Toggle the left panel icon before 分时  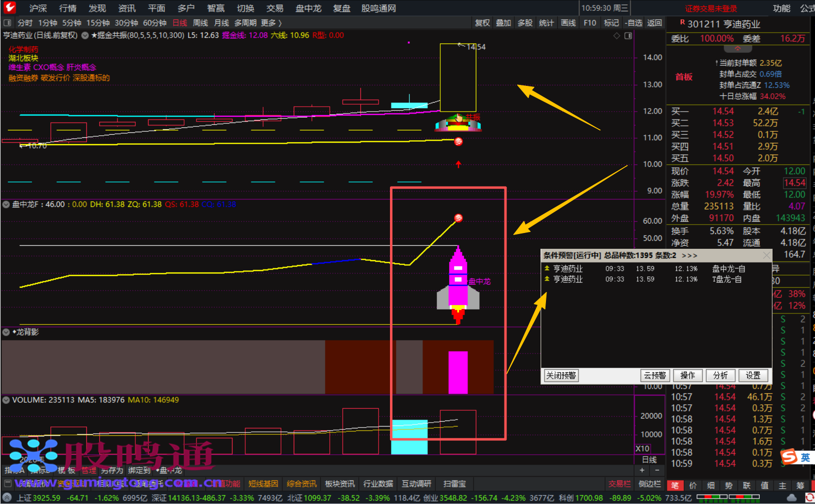tap(7, 23)
